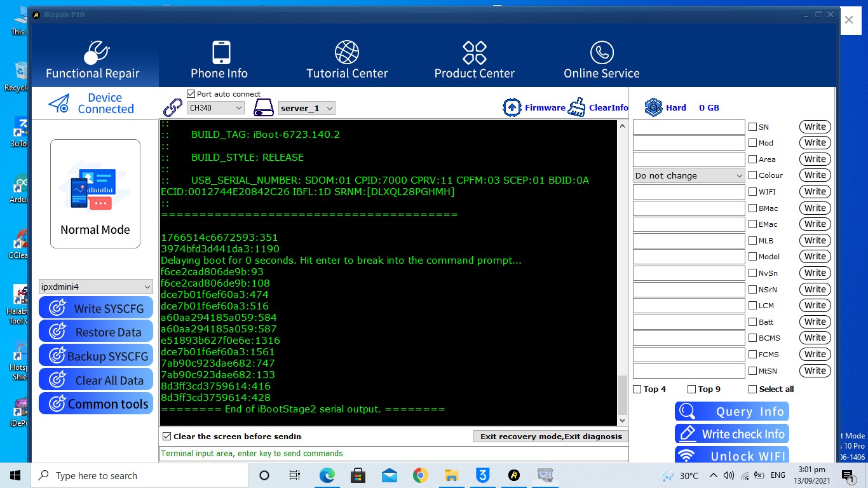Tick the Batt checkbox
This screenshot has width=868, height=488.
tap(752, 322)
